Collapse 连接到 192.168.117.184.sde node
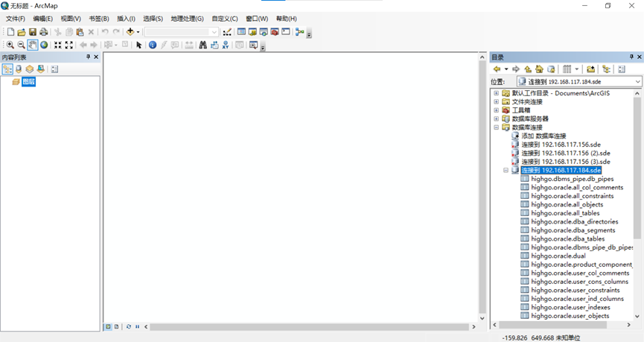 506,170
